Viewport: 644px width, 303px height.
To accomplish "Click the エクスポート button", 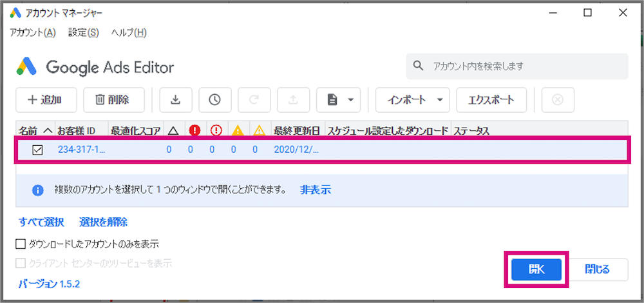I will point(491,99).
